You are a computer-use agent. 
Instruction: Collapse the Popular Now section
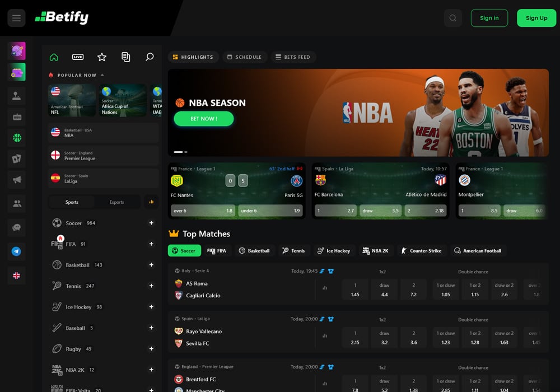click(x=102, y=75)
